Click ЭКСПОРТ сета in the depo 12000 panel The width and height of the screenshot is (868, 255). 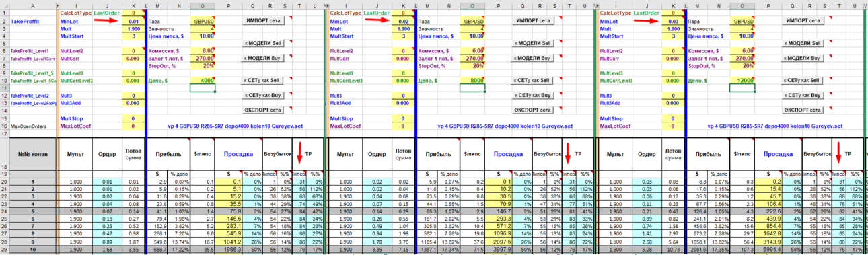[803, 110]
